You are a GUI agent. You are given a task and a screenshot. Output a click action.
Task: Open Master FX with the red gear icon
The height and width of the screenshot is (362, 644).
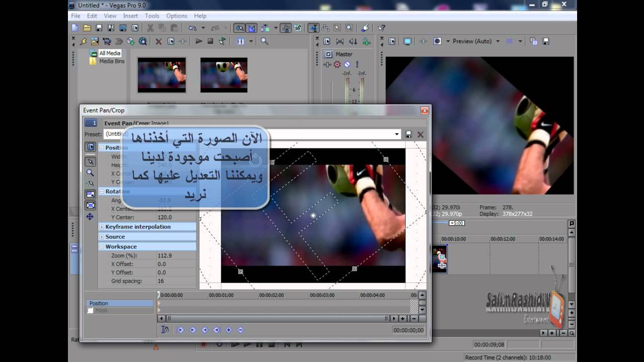(337, 64)
